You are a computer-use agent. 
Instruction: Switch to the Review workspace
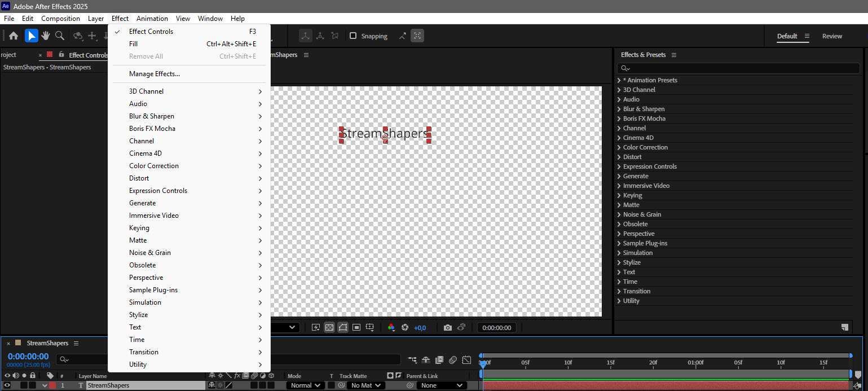(x=832, y=36)
